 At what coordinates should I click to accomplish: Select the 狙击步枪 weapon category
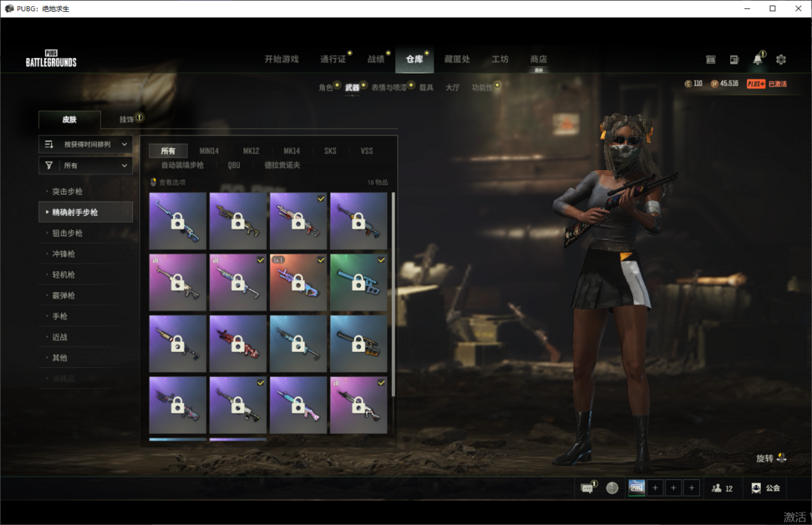point(68,233)
